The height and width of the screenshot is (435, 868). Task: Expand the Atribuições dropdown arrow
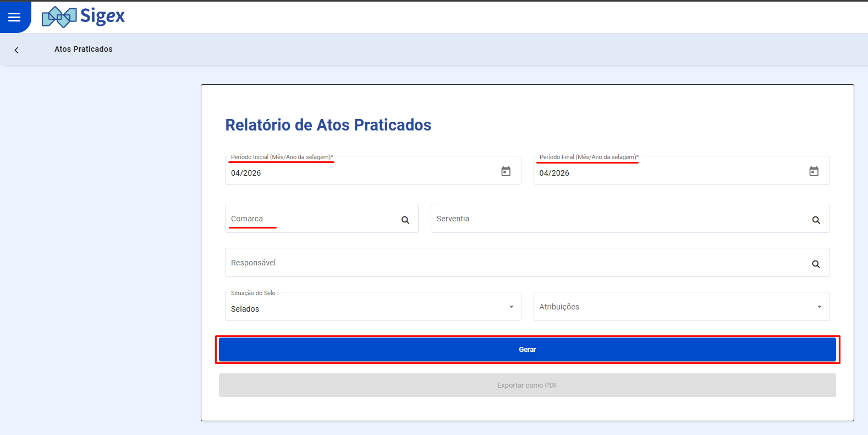(x=819, y=307)
